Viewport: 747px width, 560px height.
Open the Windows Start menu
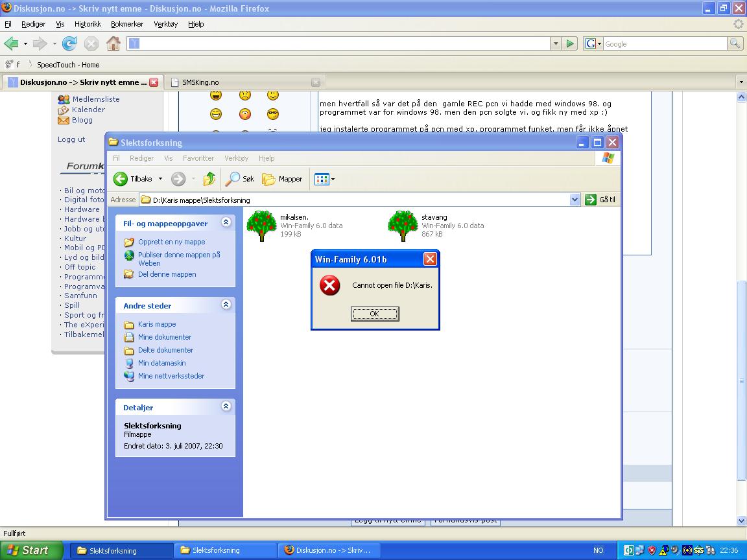pyautogui.click(x=31, y=550)
